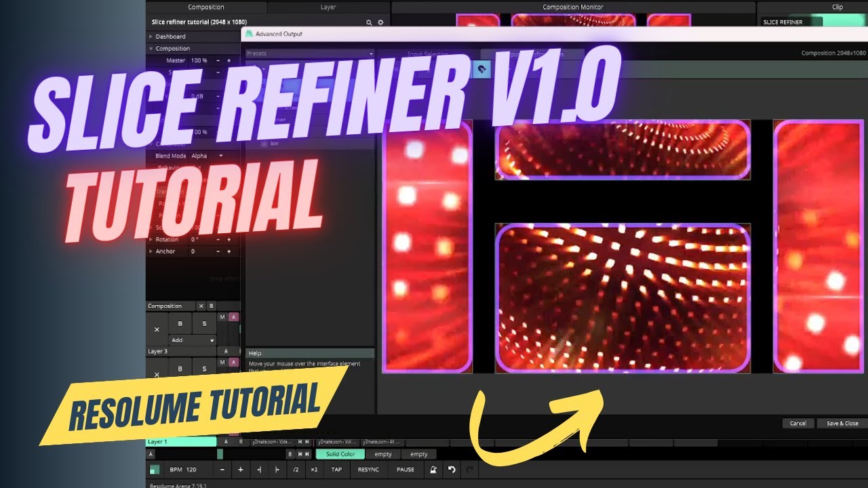Open the composition search icon
868x488 pixels.
coord(370,22)
